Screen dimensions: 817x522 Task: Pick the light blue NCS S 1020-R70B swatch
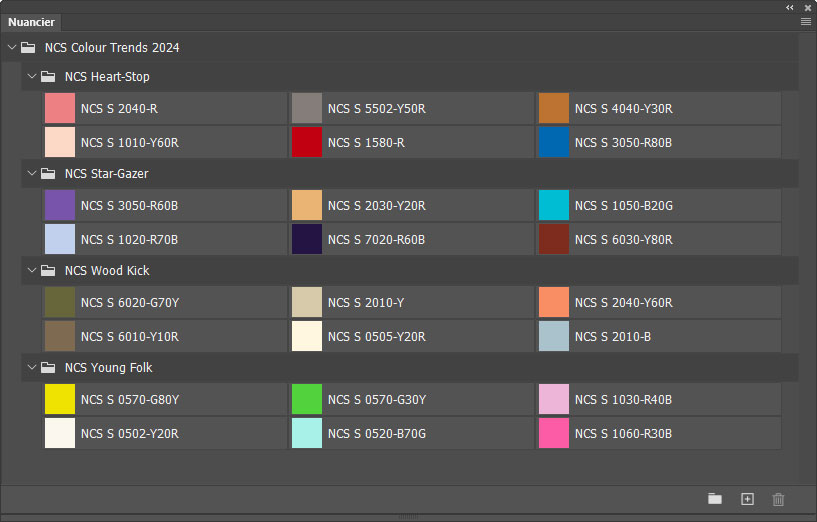coord(60,239)
